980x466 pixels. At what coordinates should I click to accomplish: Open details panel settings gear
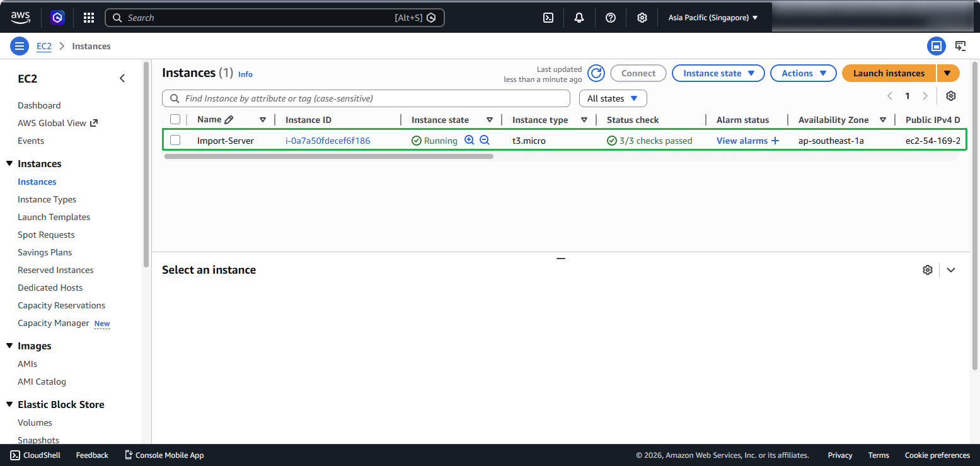pyautogui.click(x=927, y=270)
